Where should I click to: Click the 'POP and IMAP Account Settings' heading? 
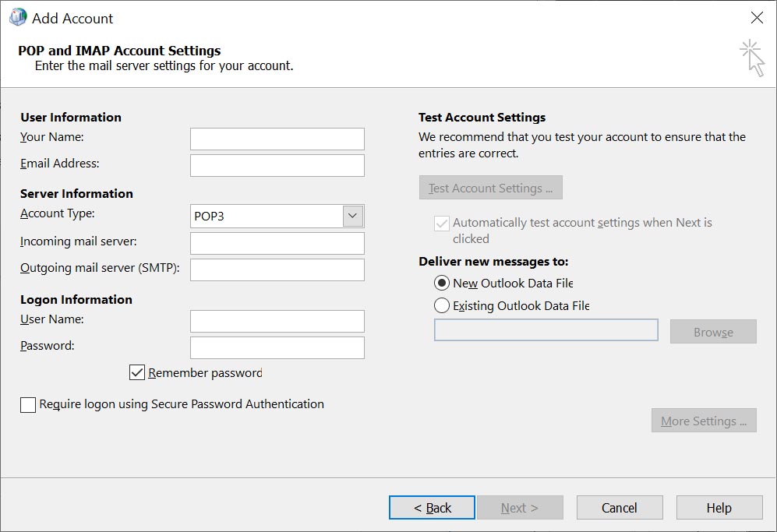click(x=119, y=51)
